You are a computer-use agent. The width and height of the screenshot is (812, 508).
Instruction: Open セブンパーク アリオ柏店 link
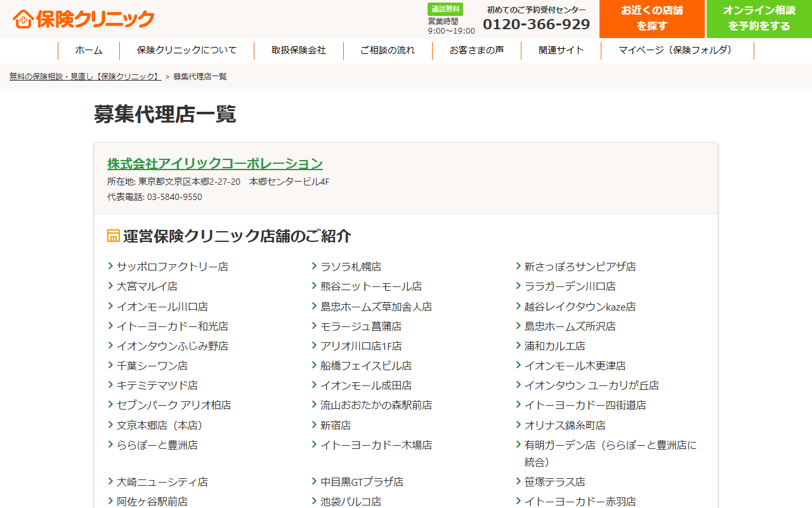pos(174,405)
